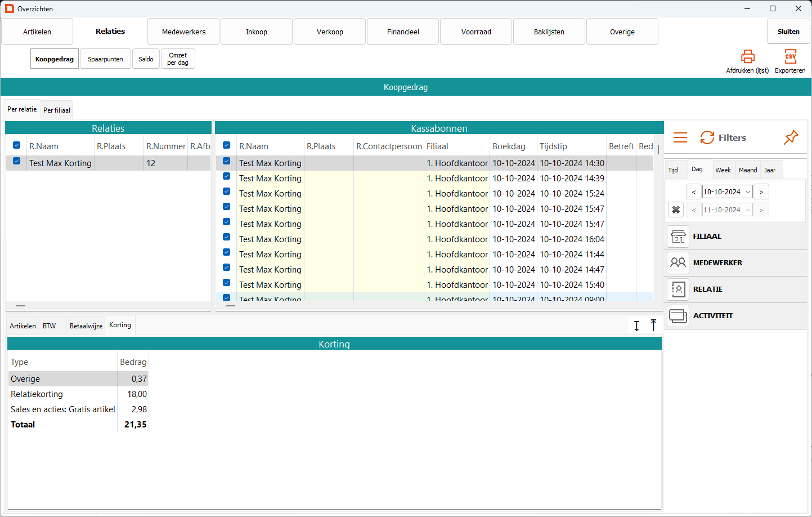812x517 pixels.
Task: Uncheck the receipt at 10-10-2024 14:30
Action: 227,161
